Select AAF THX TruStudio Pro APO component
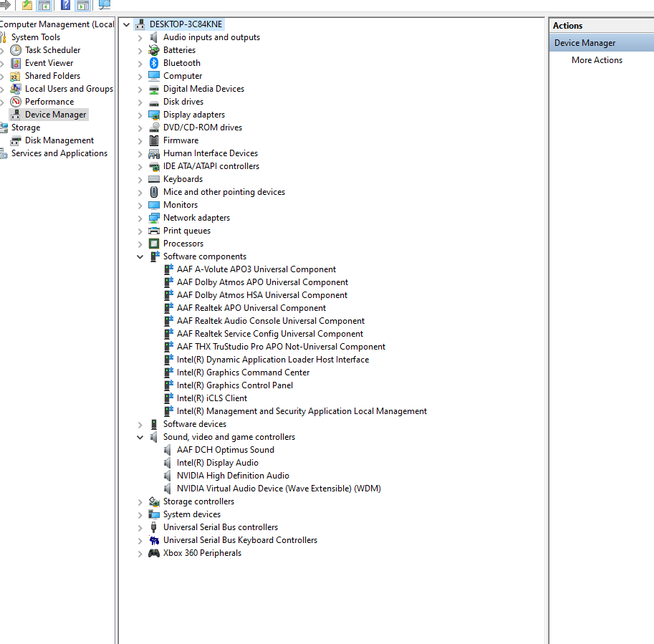 [x=281, y=347]
